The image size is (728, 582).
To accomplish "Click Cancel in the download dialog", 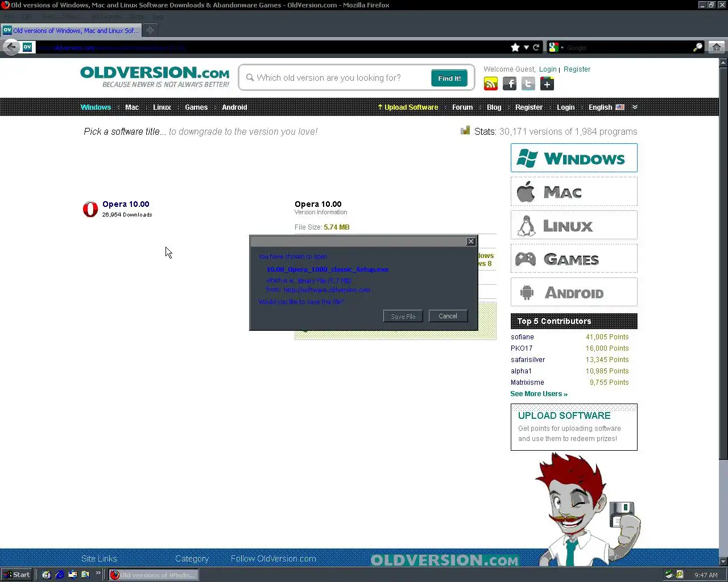I will point(448,316).
